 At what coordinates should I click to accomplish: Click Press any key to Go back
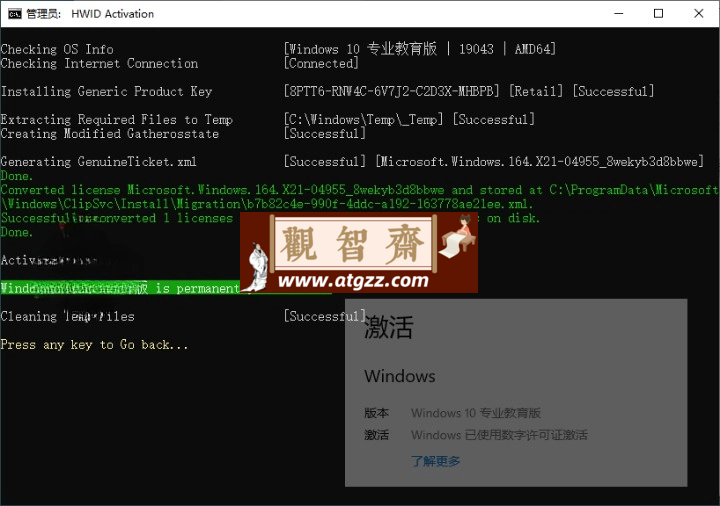pos(95,345)
